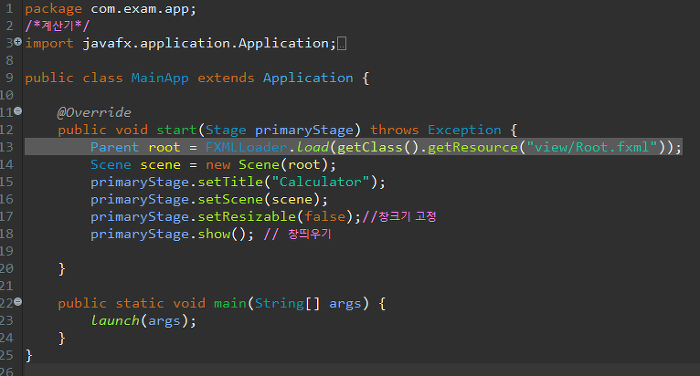Image resolution: width=700 pixels, height=376 pixels.
Task: Click the "Calculator" string literal
Action: click(x=321, y=182)
